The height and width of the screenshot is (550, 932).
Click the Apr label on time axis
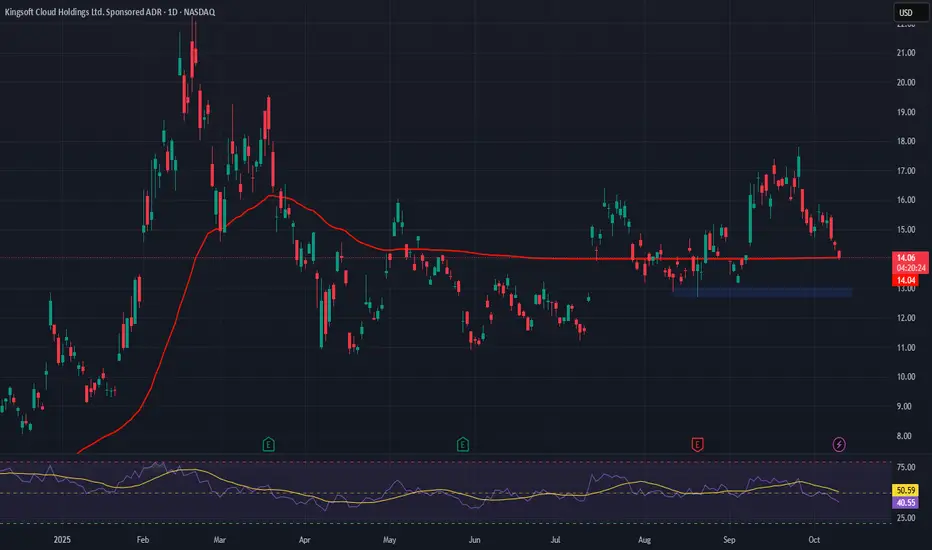point(304,540)
